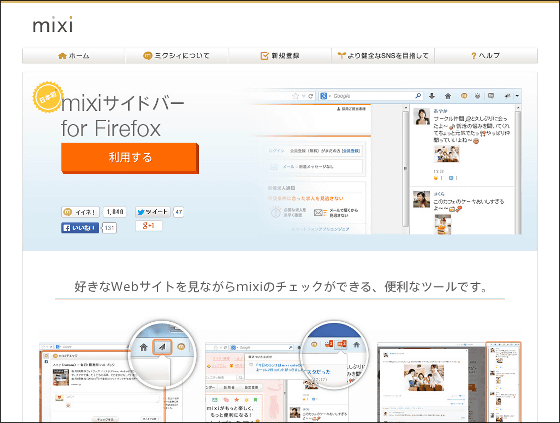Click the mixiサイドバー for Firefox heading
560x423 pixels.
click(x=122, y=116)
